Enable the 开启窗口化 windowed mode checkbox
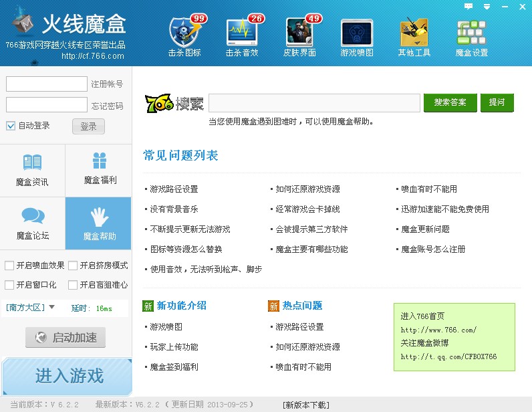 pos(9,285)
